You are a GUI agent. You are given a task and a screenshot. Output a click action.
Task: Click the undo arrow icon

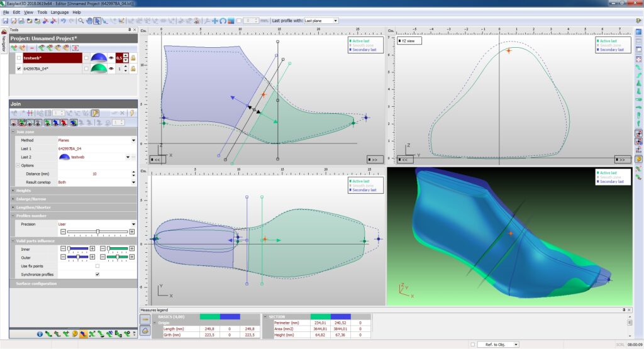click(63, 21)
